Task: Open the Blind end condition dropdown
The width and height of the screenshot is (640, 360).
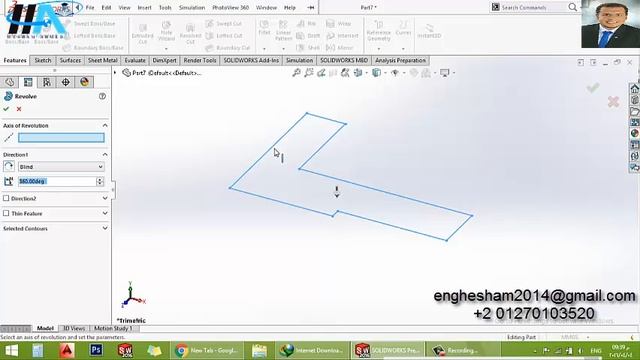Action: (61, 167)
